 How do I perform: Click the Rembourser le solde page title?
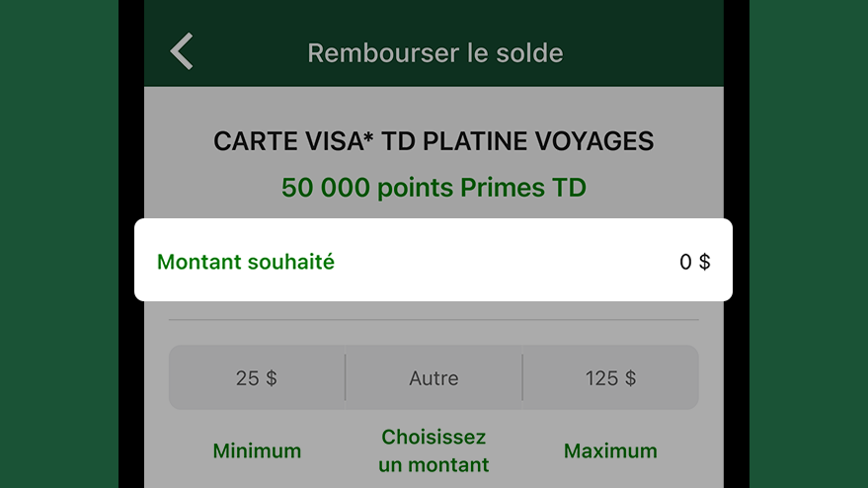pos(435,53)
